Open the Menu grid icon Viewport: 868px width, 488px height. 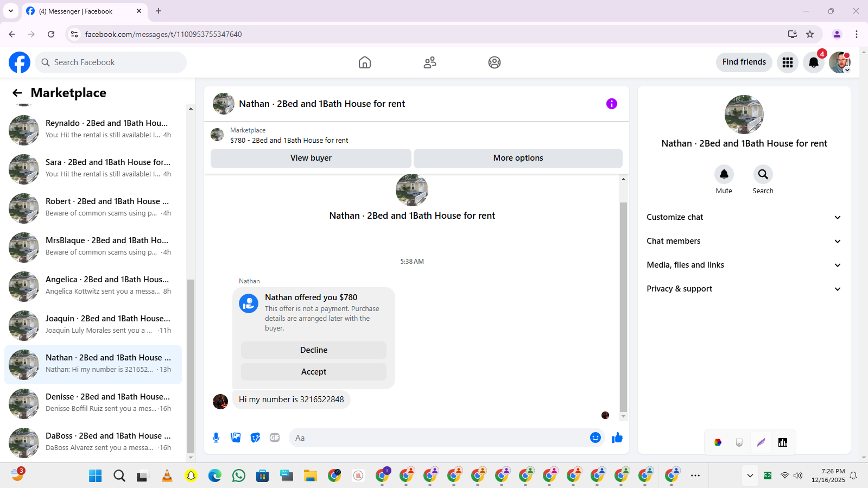click(788, 62)
